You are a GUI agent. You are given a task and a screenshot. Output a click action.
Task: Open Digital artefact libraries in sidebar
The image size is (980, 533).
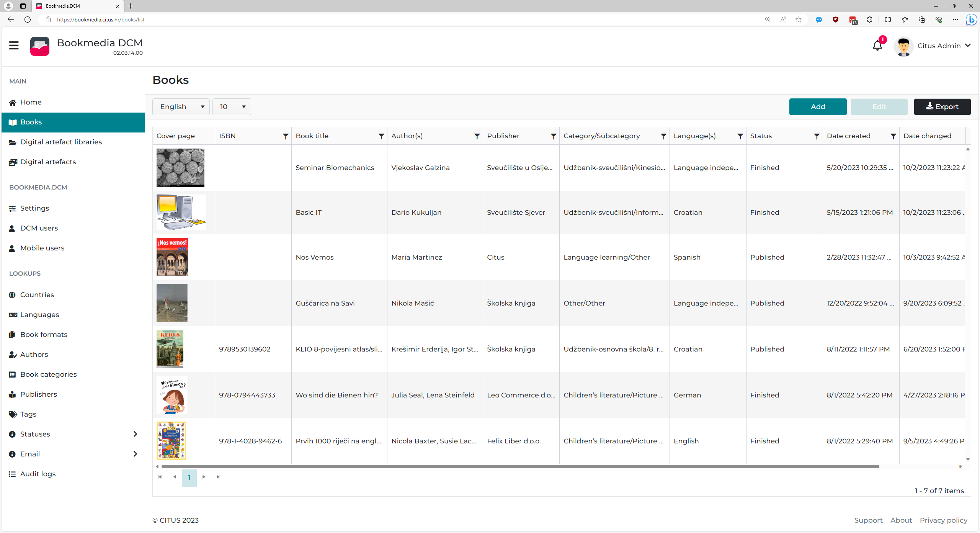coord(61,142)
